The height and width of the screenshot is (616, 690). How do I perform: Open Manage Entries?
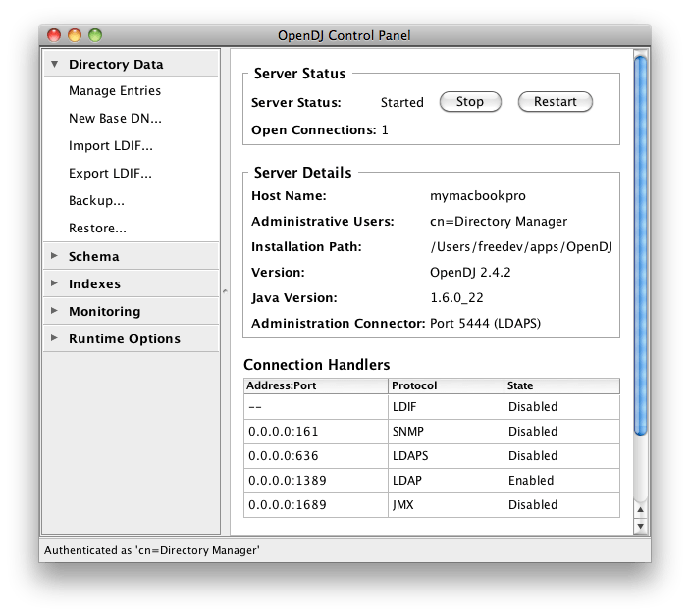tap(115, 90)
